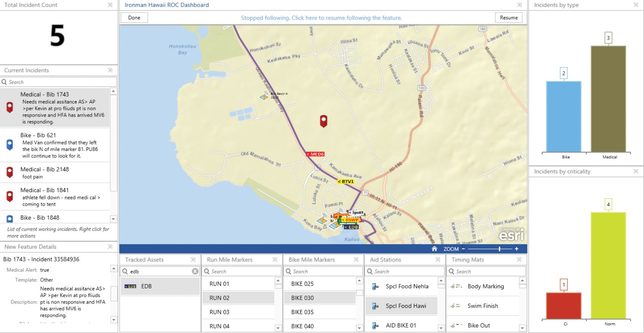Clear the 'edb' Tracked Assets search
This screenshot has width=644, height=333.
pos(195,271)
